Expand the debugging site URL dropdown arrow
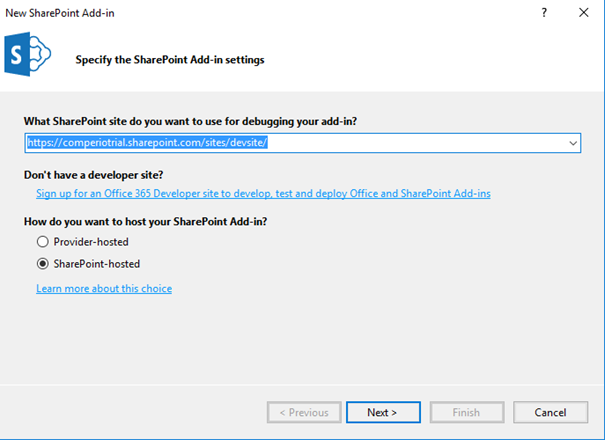This screenshot has width=605, height=440. tap(573, 143)
